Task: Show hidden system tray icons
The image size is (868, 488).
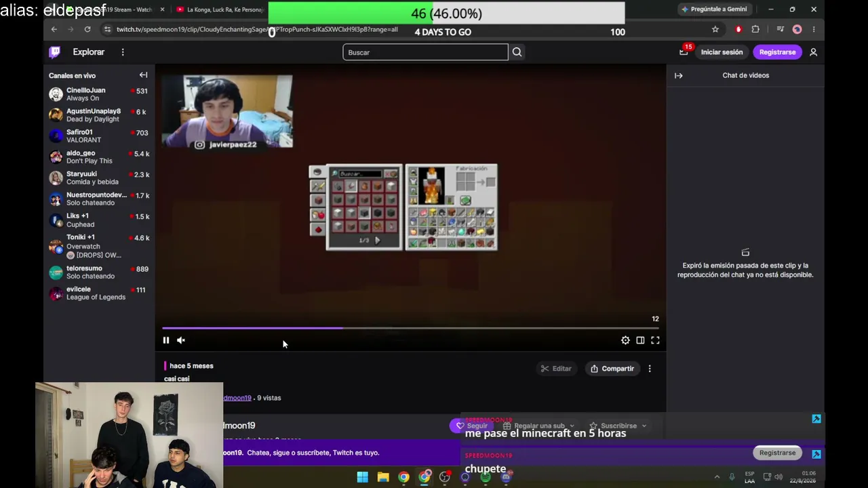Action: (x=717, y=477)
